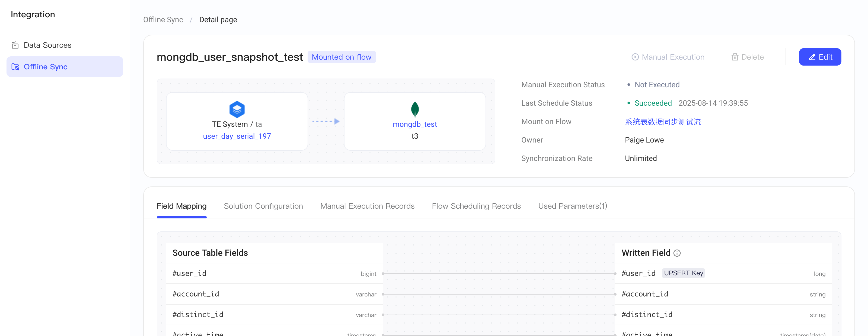Click the TE System source icon

pos(237,109)
